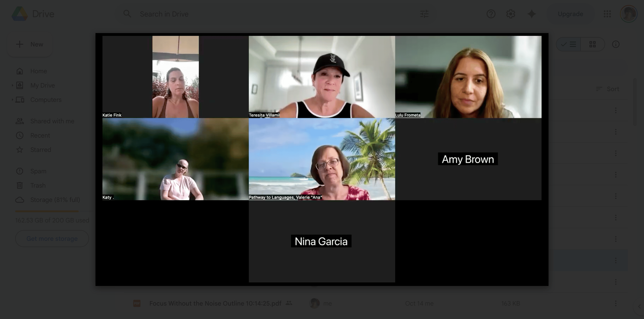Click the search magnifier icon
Image resolution: width=644 pixels, height=319 pixels.
(127, 14)
